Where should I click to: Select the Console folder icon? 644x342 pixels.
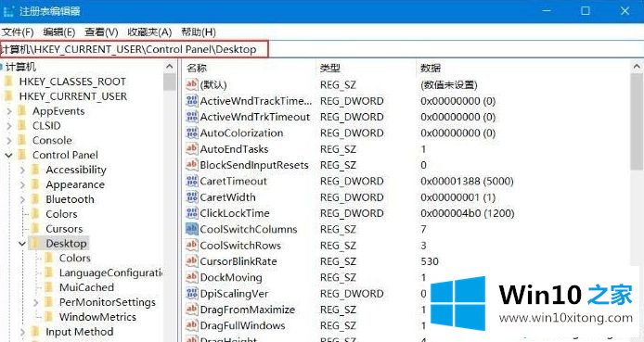pos(22,141)
